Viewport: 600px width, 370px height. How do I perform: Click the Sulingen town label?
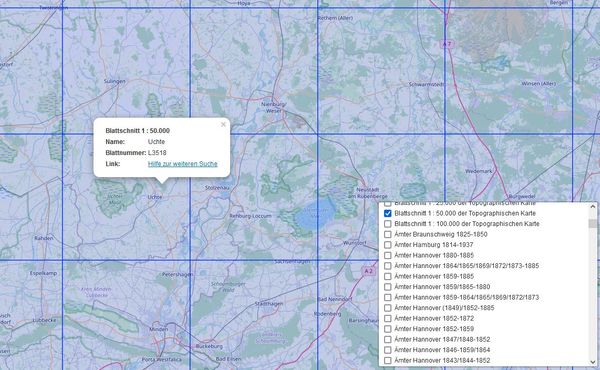click(114, 81)
